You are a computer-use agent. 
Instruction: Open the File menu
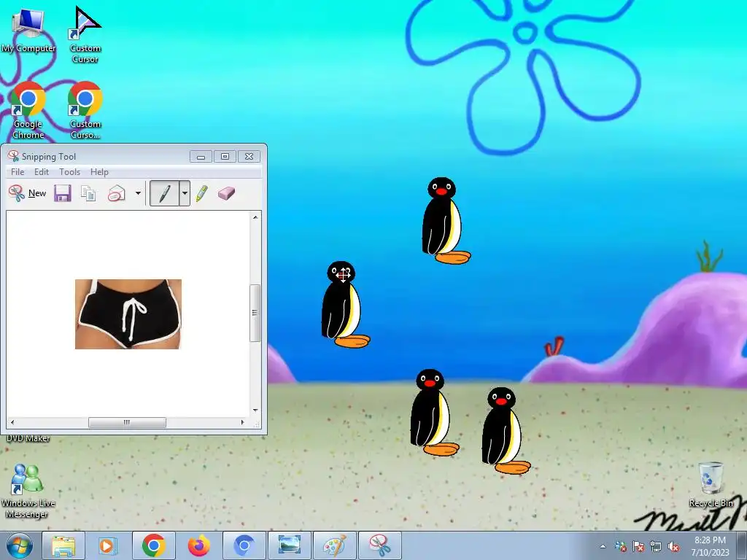click(x=18, y=172)
